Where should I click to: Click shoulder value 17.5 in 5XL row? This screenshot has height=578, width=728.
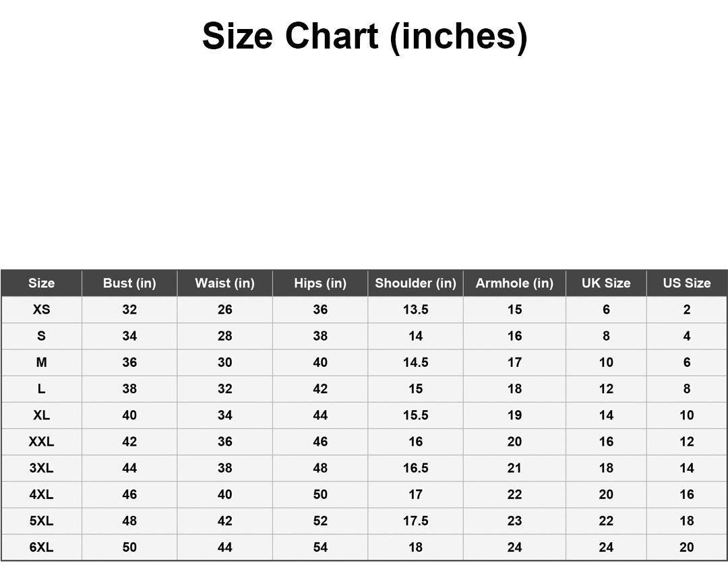pos(415,521)
